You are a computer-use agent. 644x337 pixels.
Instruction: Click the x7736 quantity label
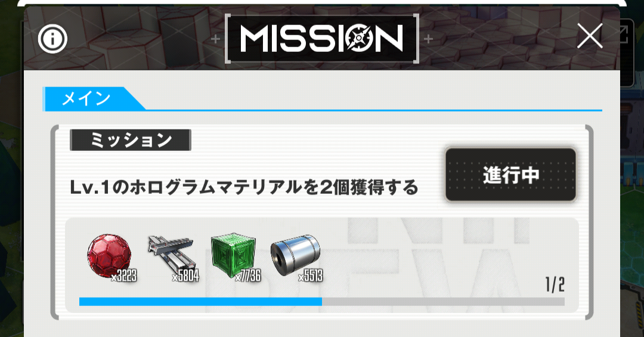click(x=248, y=276)
